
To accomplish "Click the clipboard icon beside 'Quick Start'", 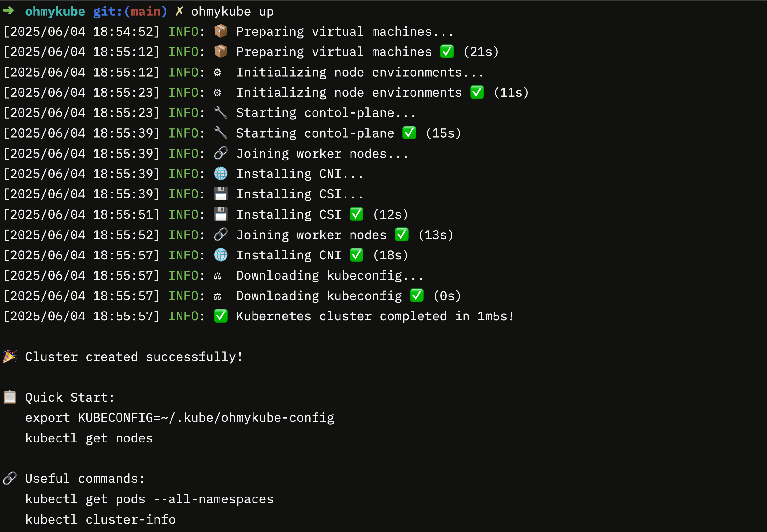I will coord(10,397).
